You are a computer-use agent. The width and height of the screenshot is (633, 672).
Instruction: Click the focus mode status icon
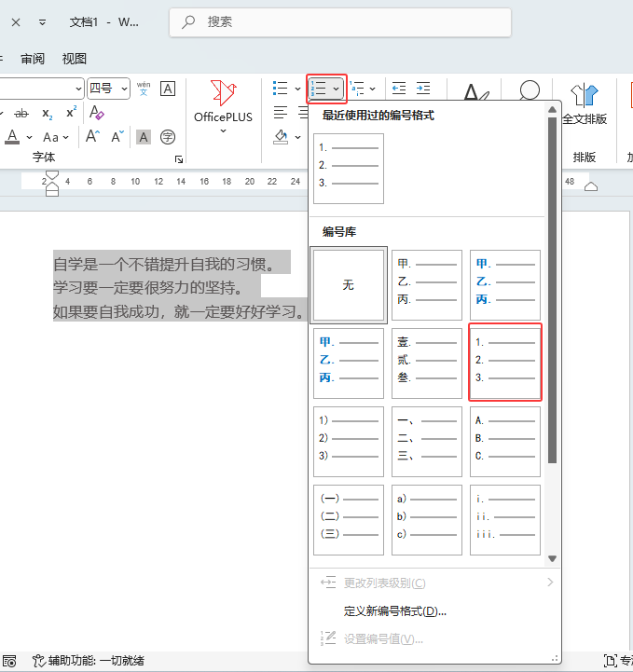click(x=611, y=661)
